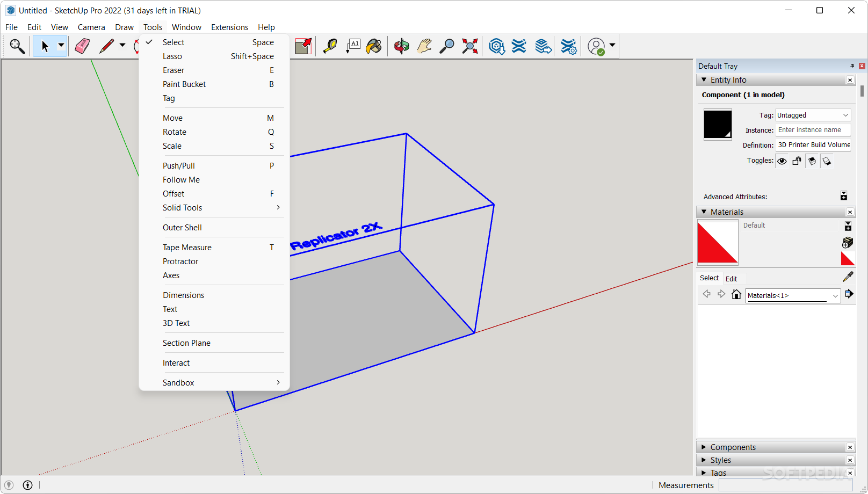Click the Push/Pull toolbar icon with red arrow
Screen dimensions: 868x494
coord(303,46)
